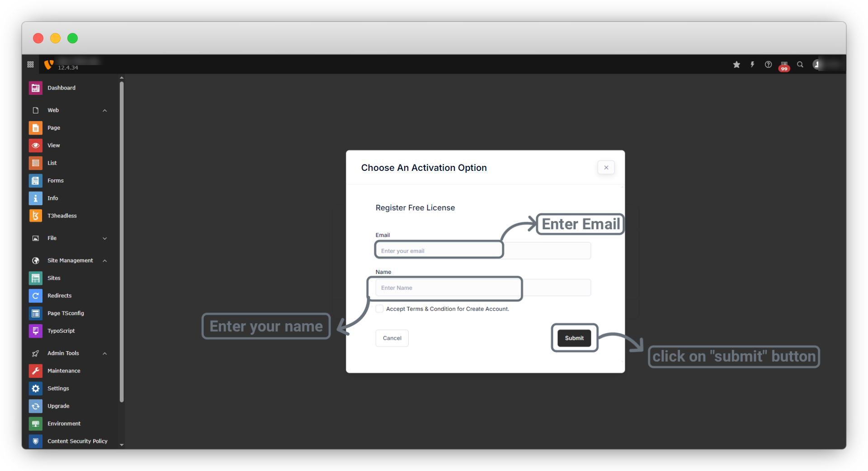
Task: Click the Cancel button
Action: [x=392, y=338]
